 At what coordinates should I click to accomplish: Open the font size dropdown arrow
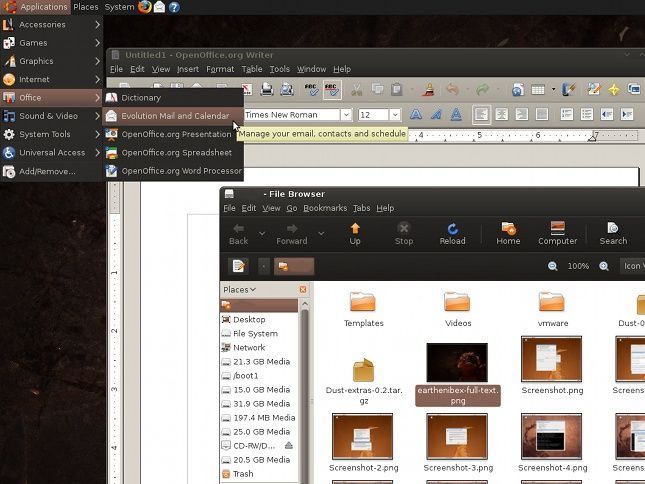(395, 115)
